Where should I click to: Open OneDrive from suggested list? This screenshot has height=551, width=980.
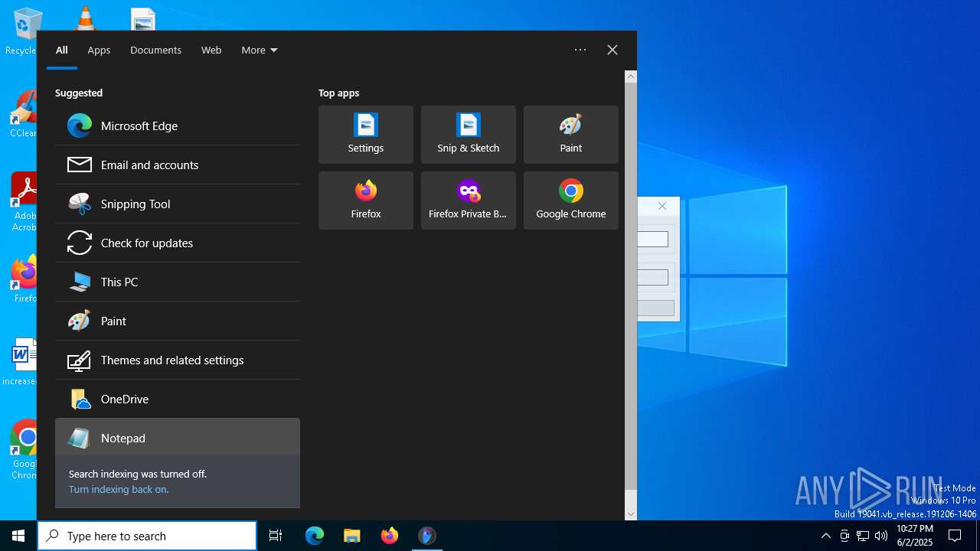[x=177, y=399]
